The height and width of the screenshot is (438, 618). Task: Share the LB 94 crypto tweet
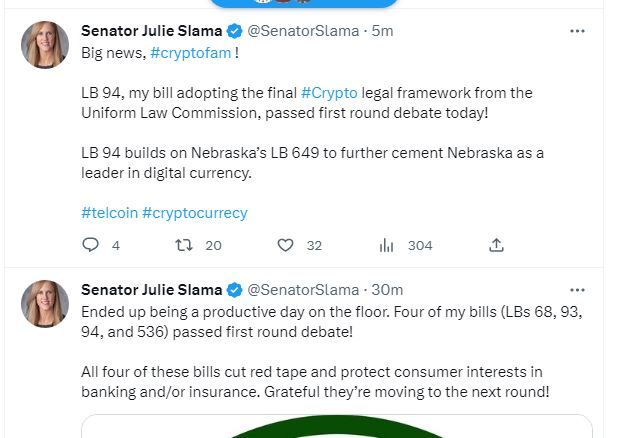click(x=496, y=245)
